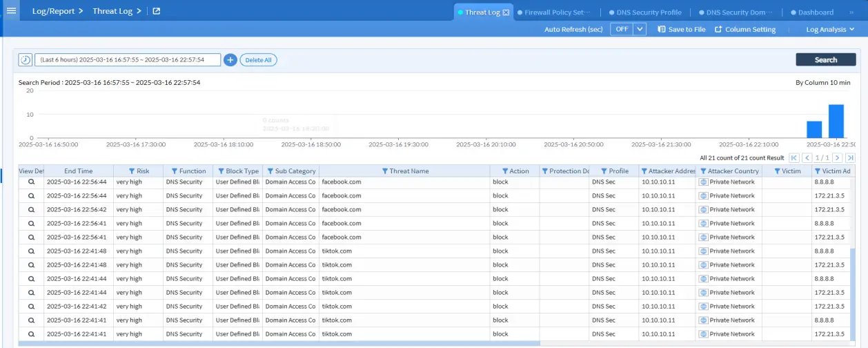Filter the Profile column
The image size is (868, 348).
(x=604, y=171)
